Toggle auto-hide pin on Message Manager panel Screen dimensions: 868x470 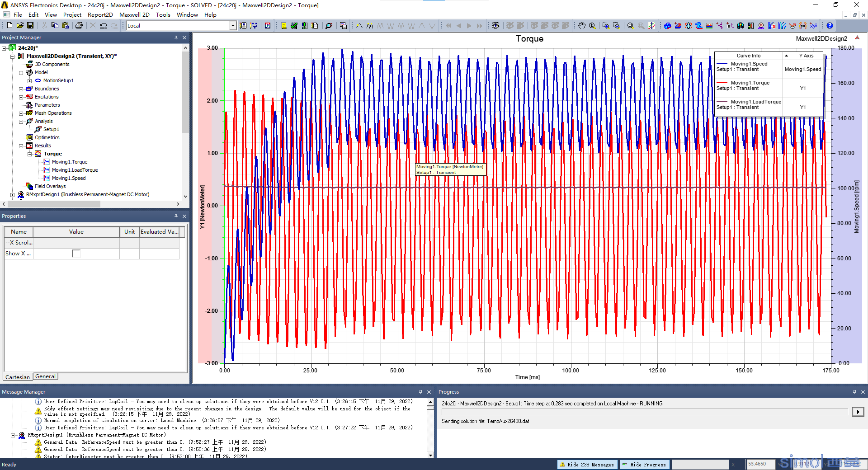click(x=420, y=392)
